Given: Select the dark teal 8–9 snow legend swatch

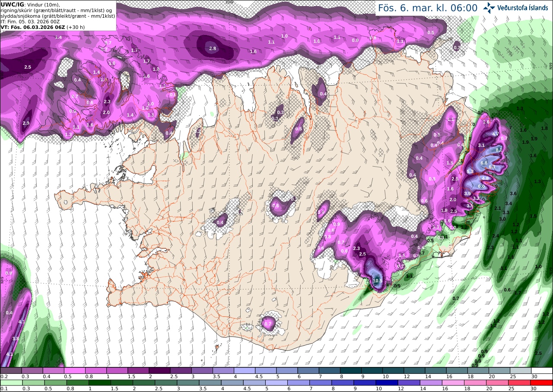Looking at the screenshot, I should (x=351, y=370).
